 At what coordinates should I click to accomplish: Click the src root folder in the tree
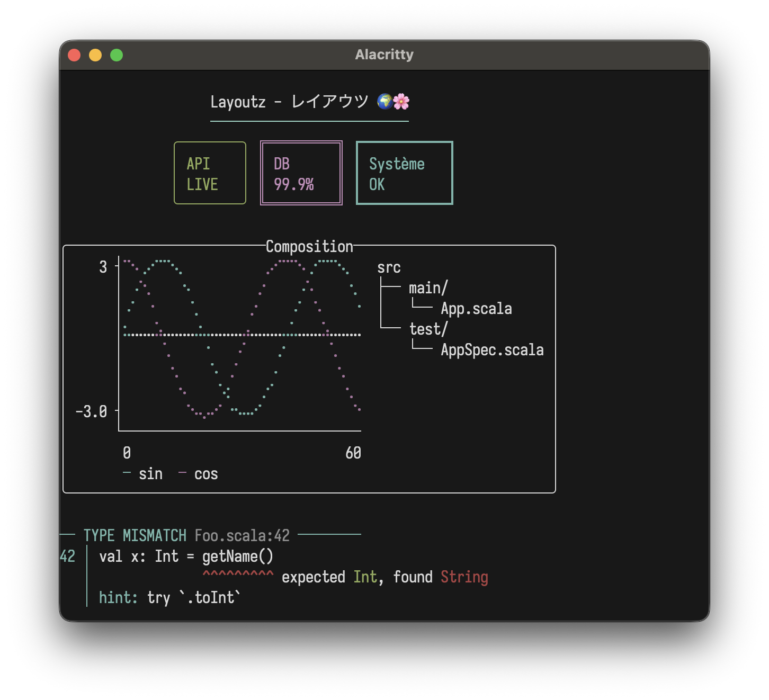(389, 267)
